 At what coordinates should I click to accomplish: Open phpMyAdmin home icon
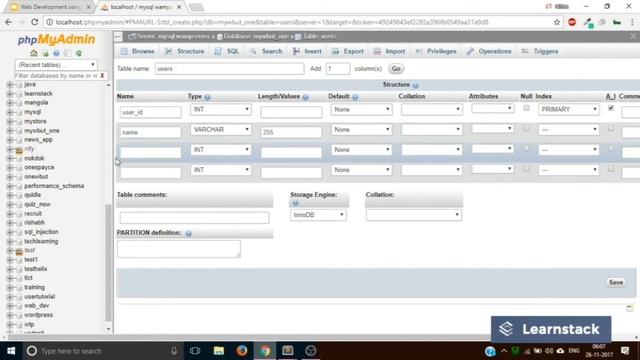tap(34, 53)
